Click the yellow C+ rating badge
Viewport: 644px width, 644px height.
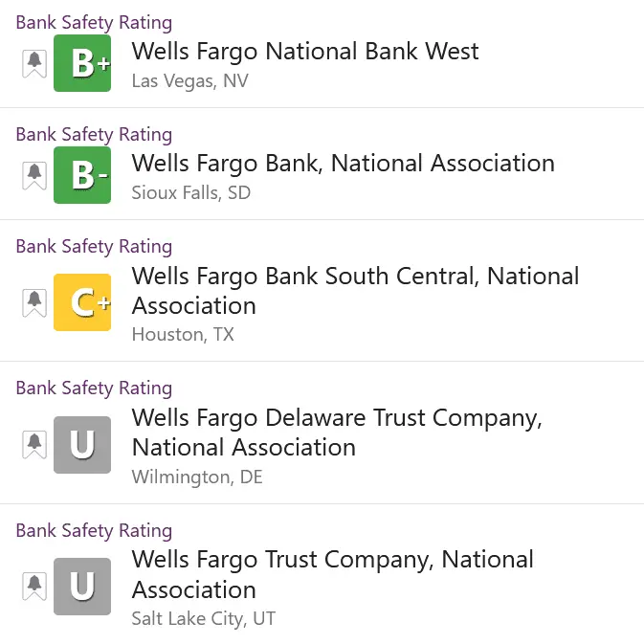(82, 302)
